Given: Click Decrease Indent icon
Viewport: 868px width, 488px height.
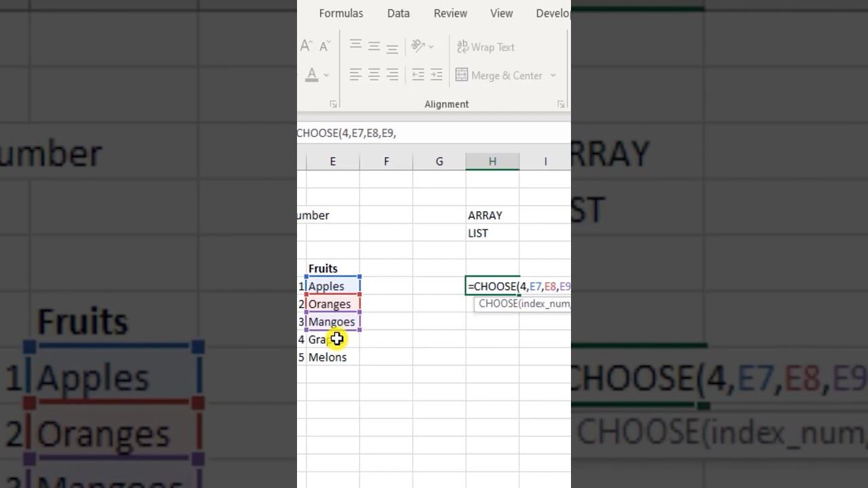Looking at the screenshot, I should click(418, 75).
